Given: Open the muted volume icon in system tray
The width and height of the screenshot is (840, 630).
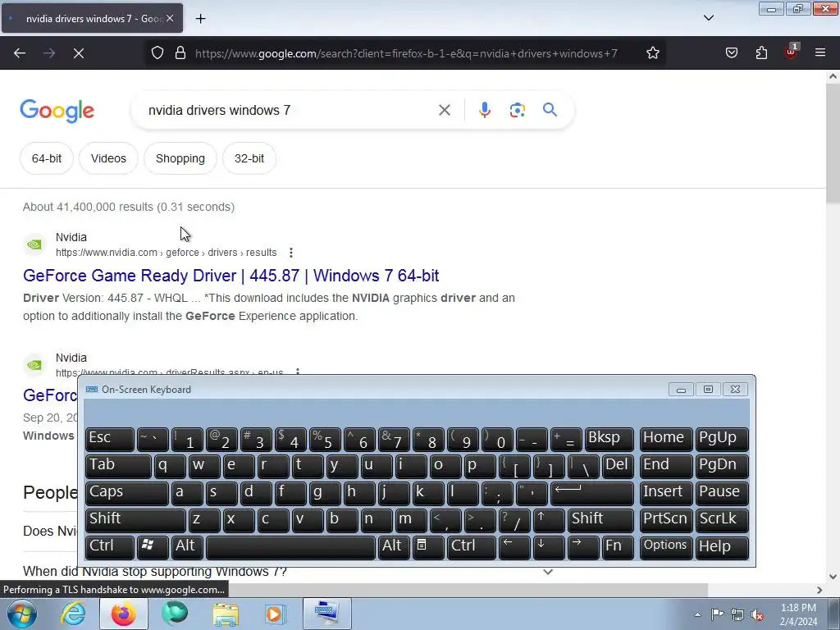Looking at the screenshot, I should 757,614.
